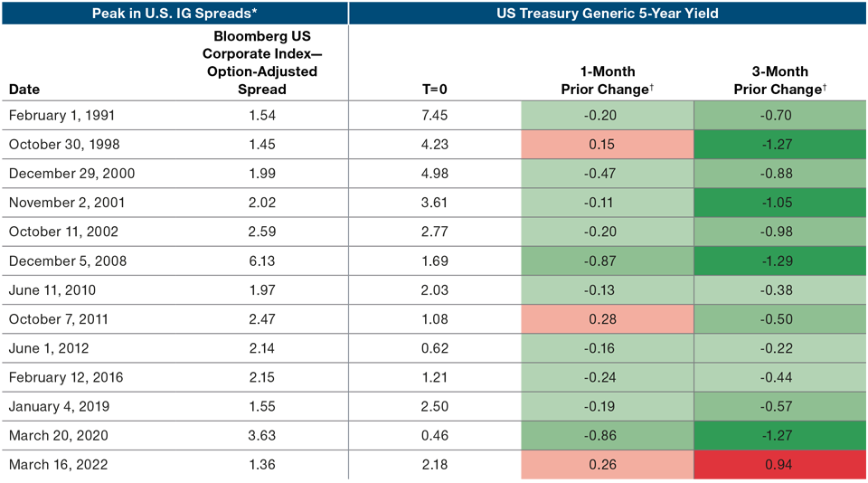Select the Option-Adjusted Spread column heading
Viewport: 868px width, 483px height.
[261, 62]
